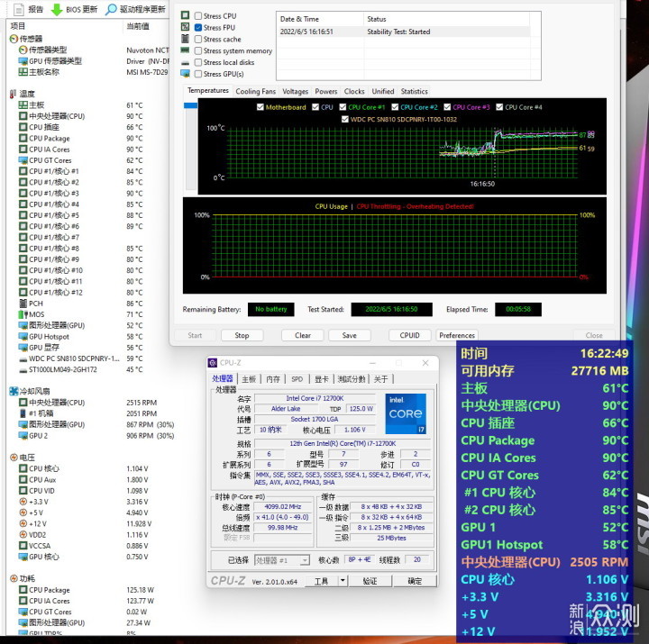Image resolution: width=649 pixels, height=644 pixels.
Task: Click the BIOS update green arrow icon
Action: (x=56, y=9)
